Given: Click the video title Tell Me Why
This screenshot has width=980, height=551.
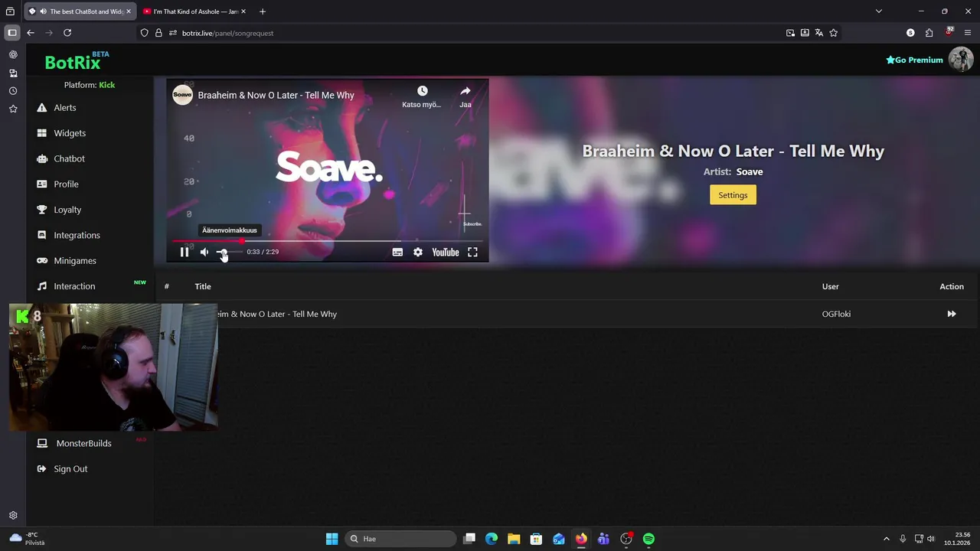Looking at the screenshot, I should point(276,95).
